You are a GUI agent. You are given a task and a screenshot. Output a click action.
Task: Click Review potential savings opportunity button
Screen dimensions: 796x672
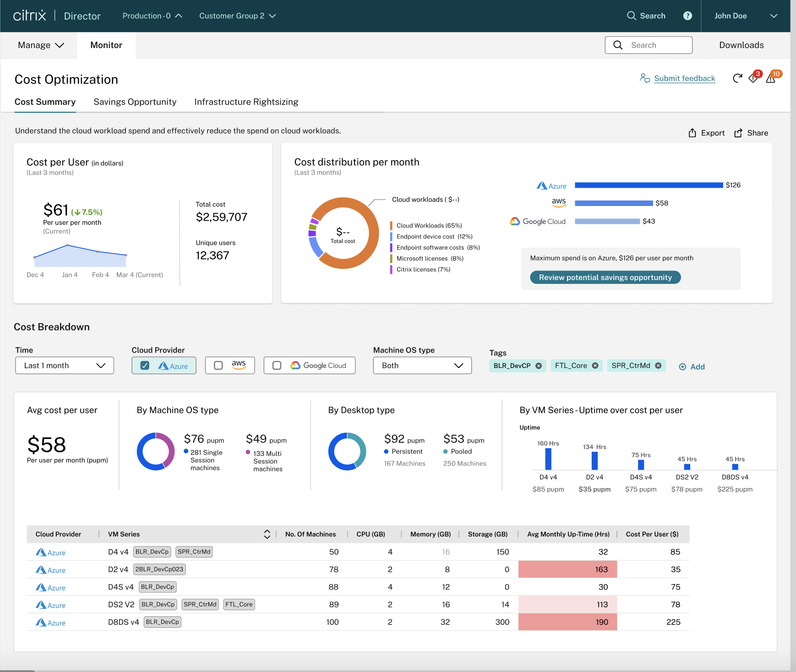pos(605,277)
